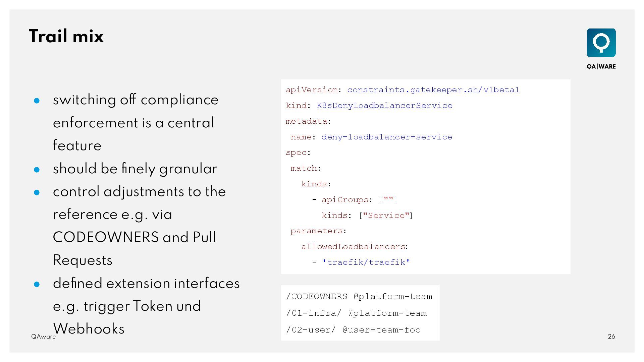Image resolution: width=644 pixels, height=362 pixels.
Task: Click bullet before 'defined extension interfaces'
Action: click(37, 284)
